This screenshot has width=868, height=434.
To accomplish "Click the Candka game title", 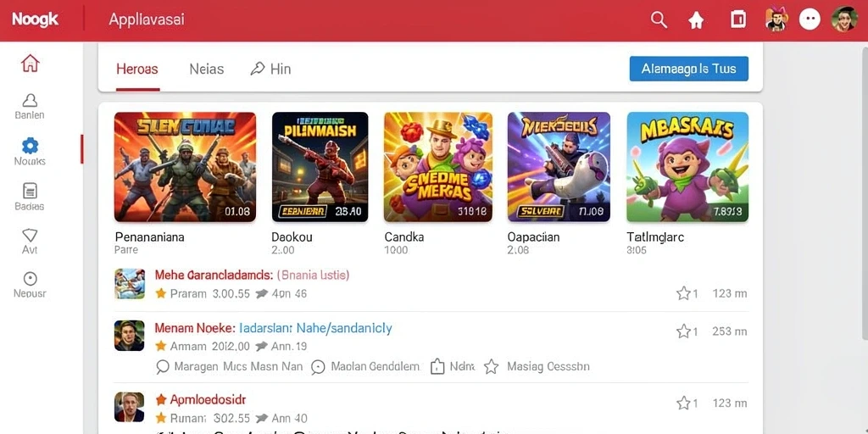I will pyautogui.click(x=404, y=237).
